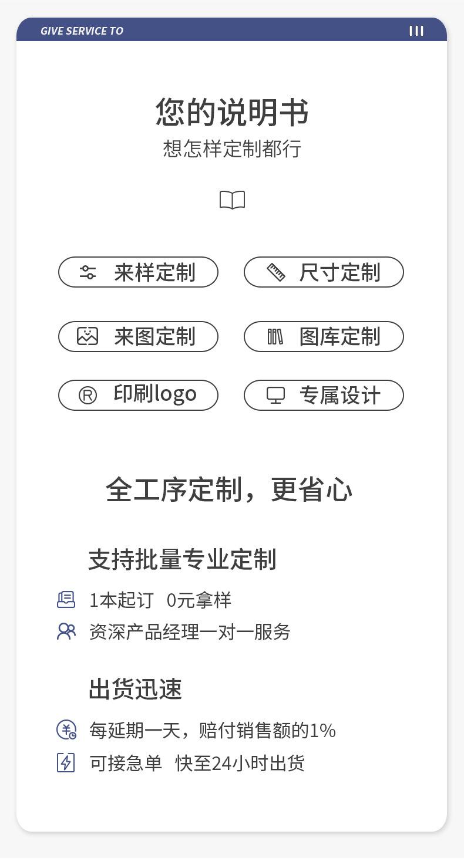Select the 尺寸定制 pill button

coord(324,272)
